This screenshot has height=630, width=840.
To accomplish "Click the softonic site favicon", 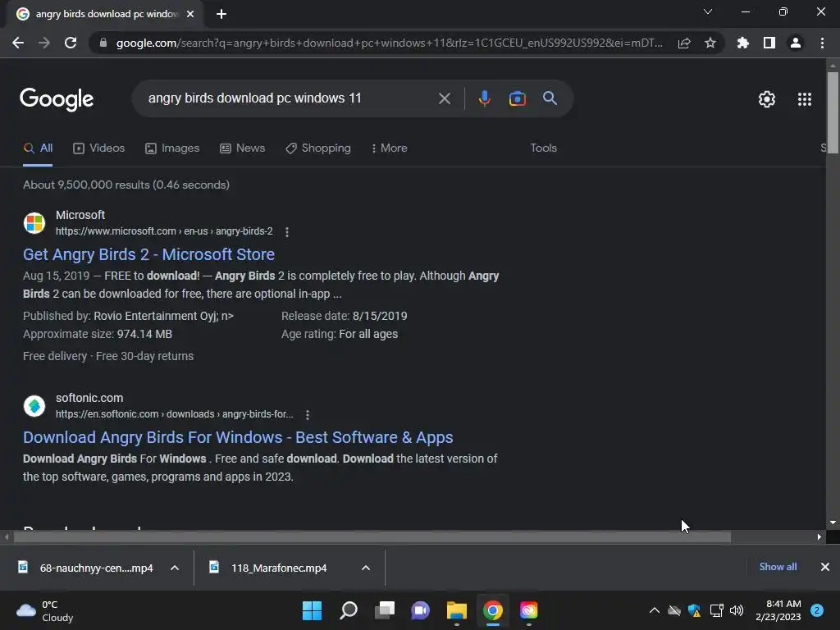I will point(34,406).
